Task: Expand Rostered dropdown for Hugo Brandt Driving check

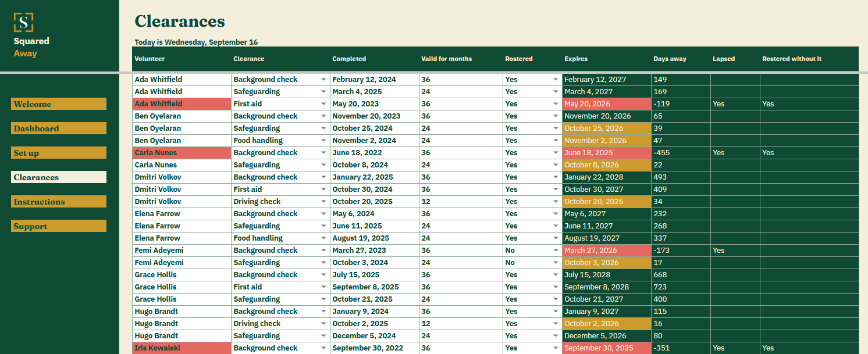Action: 556,324
